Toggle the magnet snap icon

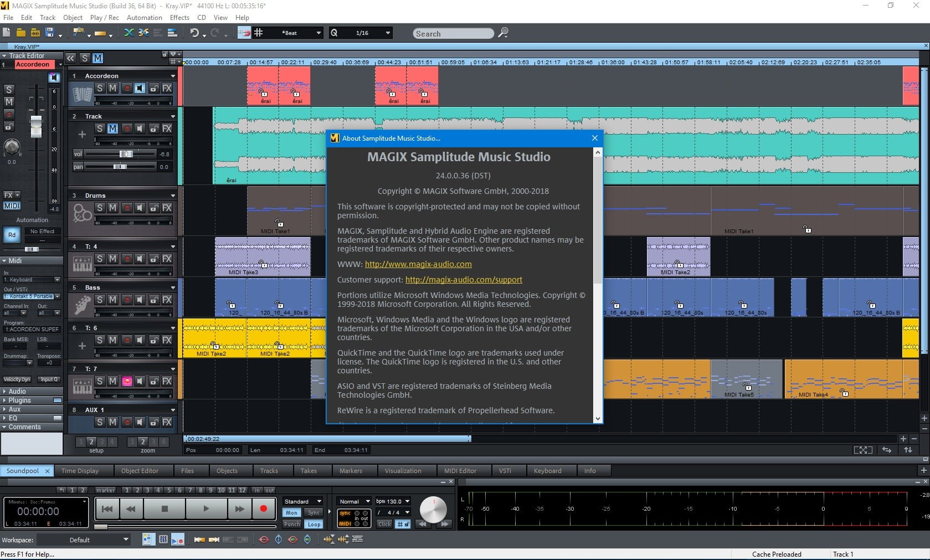pyautogui.click(x=244, y=33)
